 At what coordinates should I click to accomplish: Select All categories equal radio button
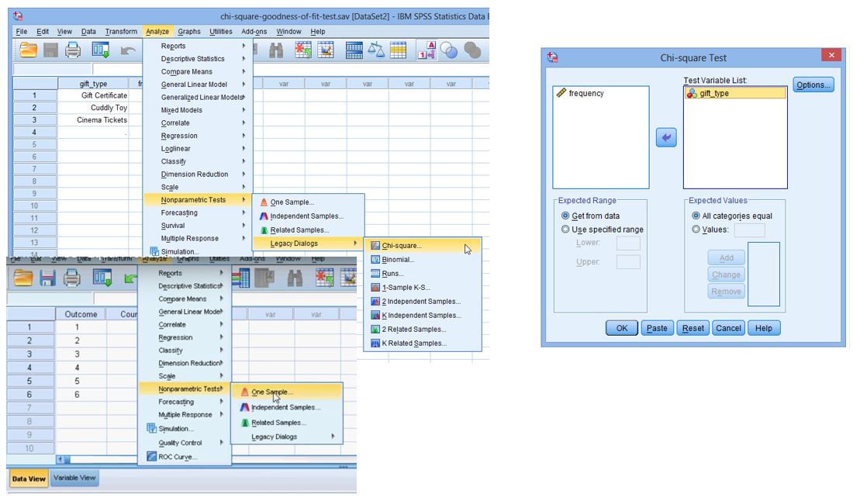click(696, 216)
